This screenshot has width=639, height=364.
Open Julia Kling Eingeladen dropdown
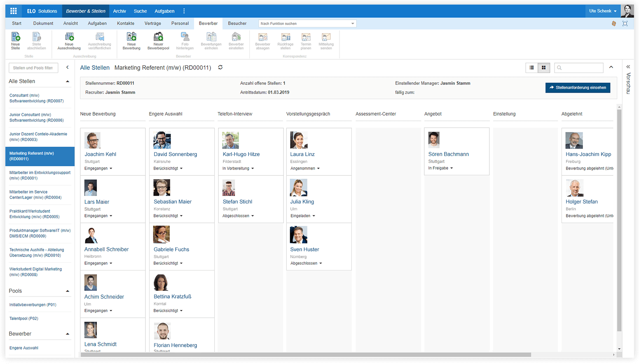[303, 216]
